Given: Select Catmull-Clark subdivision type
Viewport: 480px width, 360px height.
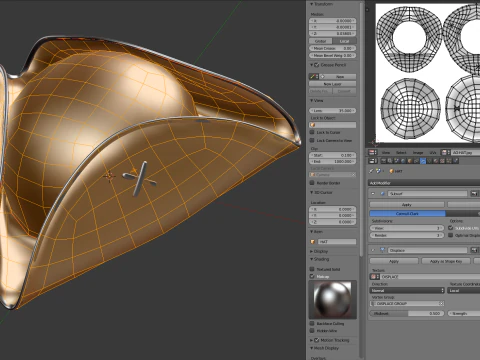Looking at the screenshot, I should point(407,213).
